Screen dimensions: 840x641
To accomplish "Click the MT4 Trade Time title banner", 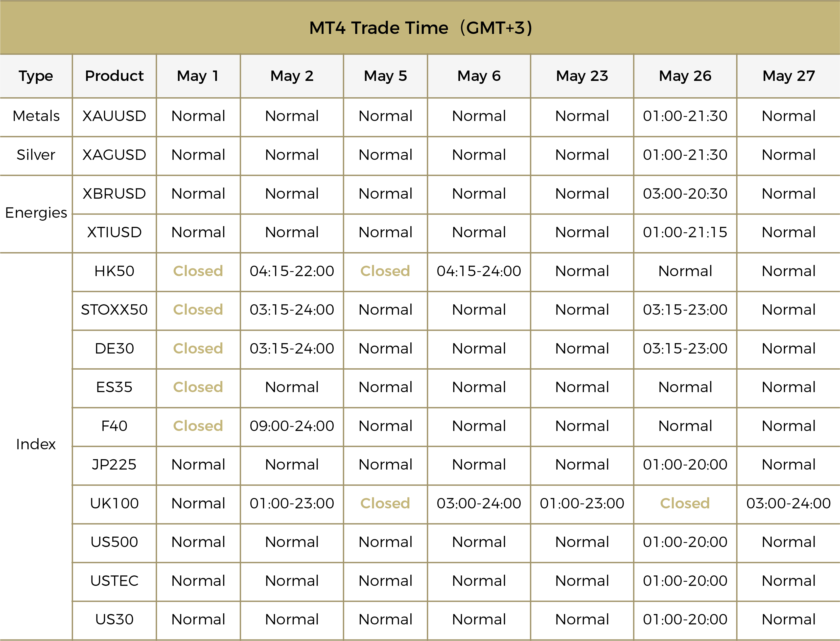I will 420,27.
